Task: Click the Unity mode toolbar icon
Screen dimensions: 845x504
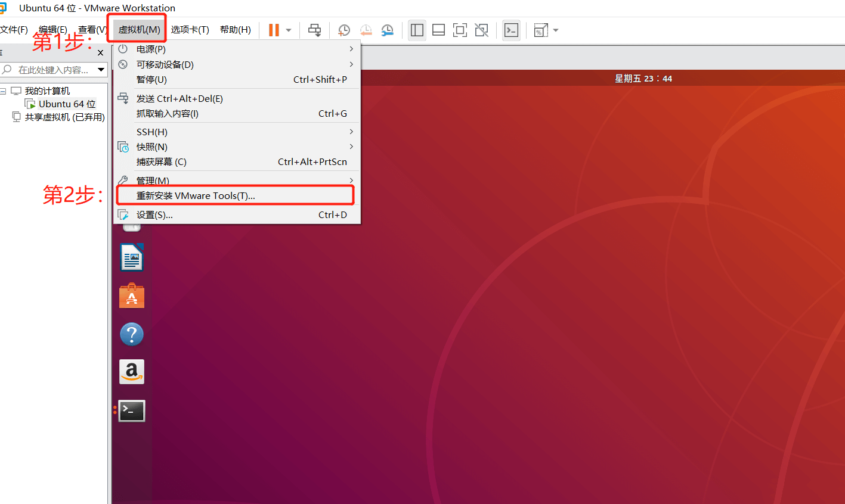Action: coord(481,30)
